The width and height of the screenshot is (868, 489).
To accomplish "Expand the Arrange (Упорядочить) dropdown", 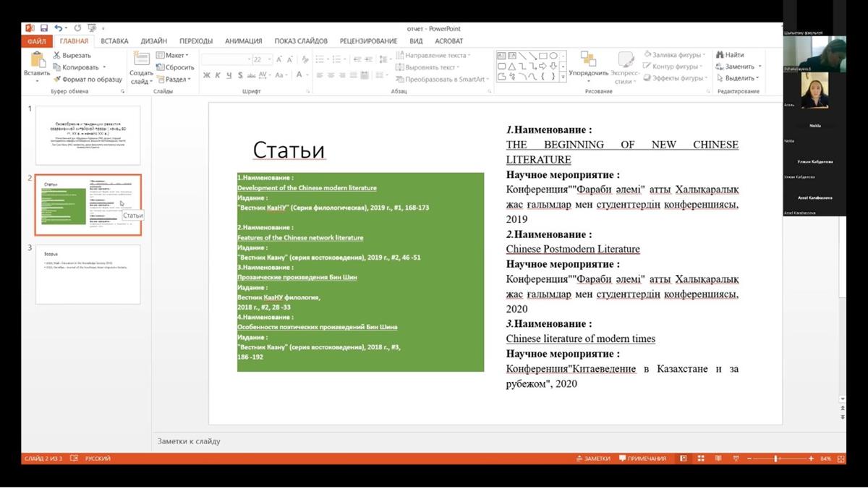I will [588, 72].
